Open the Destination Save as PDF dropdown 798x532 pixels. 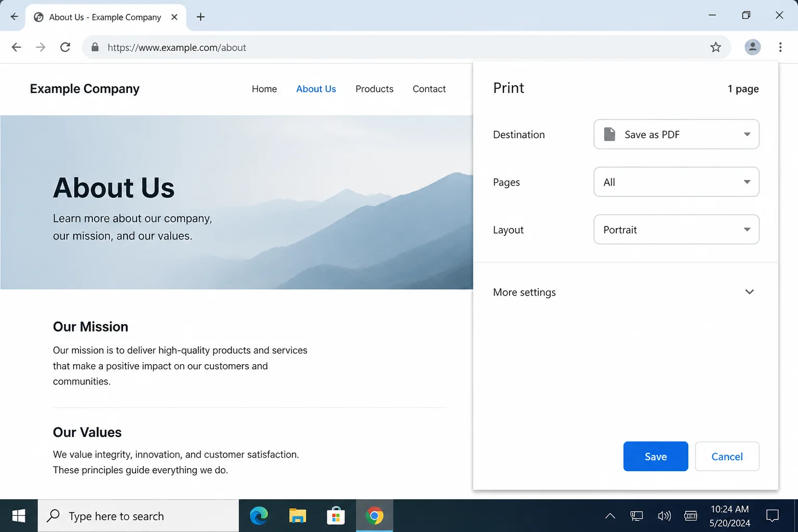[676, 135]
